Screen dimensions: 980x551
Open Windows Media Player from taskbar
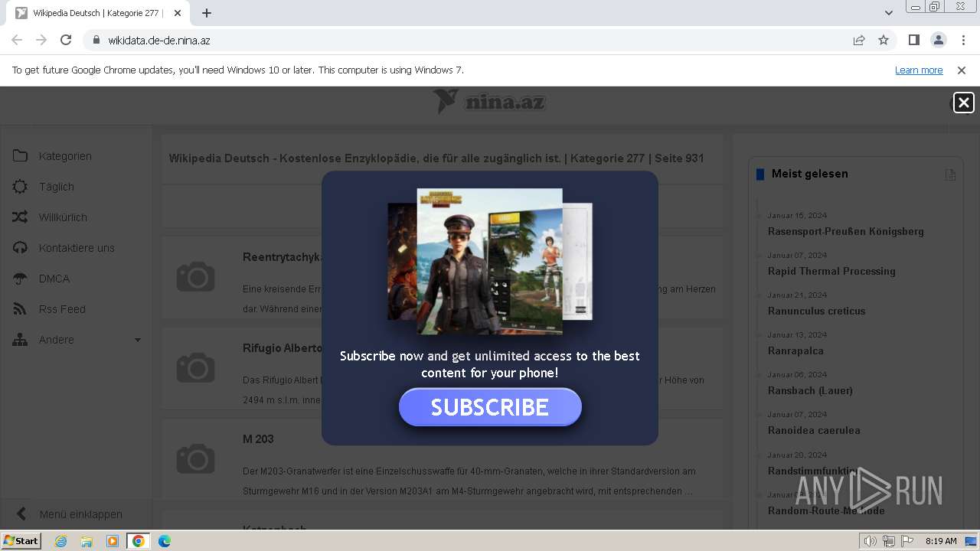tap(113, 541)
